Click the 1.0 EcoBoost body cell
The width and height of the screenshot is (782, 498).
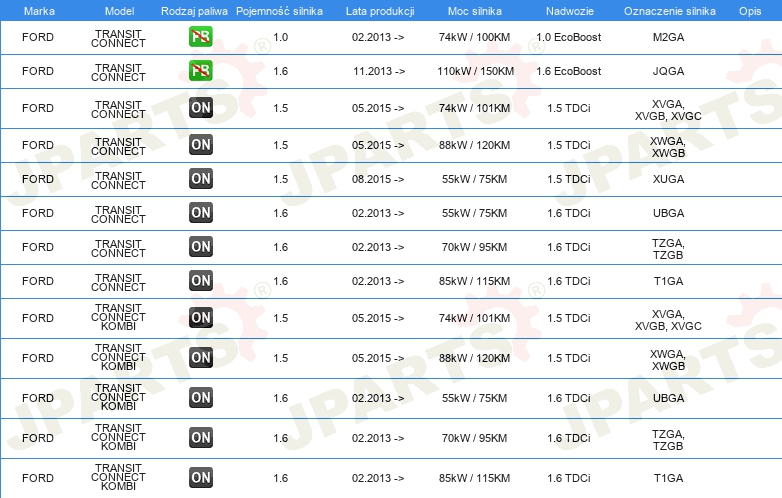tap(569, 37)
